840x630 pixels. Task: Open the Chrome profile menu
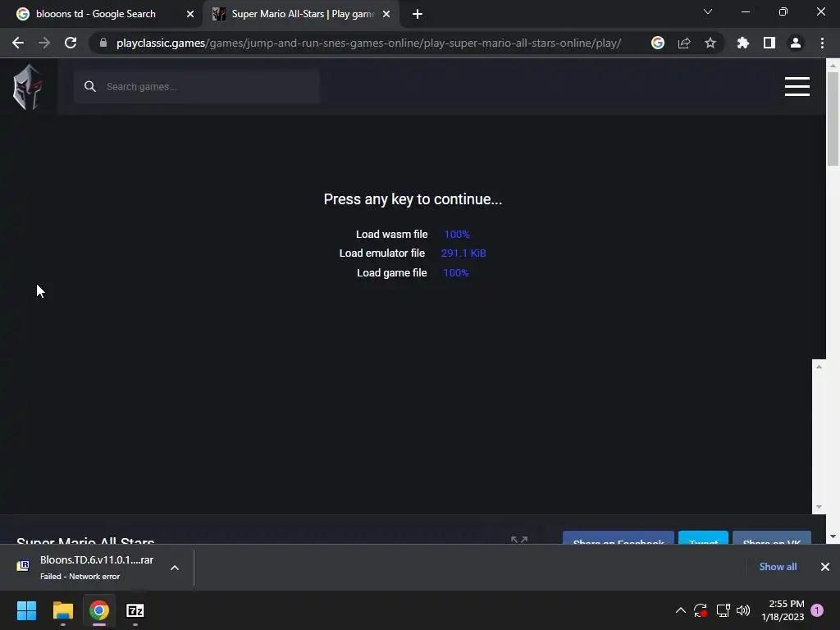tap(796, 43)
